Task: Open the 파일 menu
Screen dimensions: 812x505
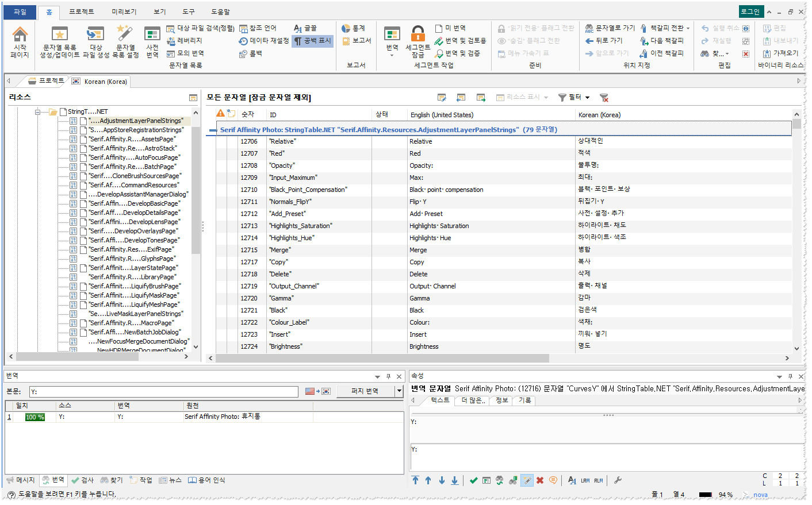Action: coord(20,11)
